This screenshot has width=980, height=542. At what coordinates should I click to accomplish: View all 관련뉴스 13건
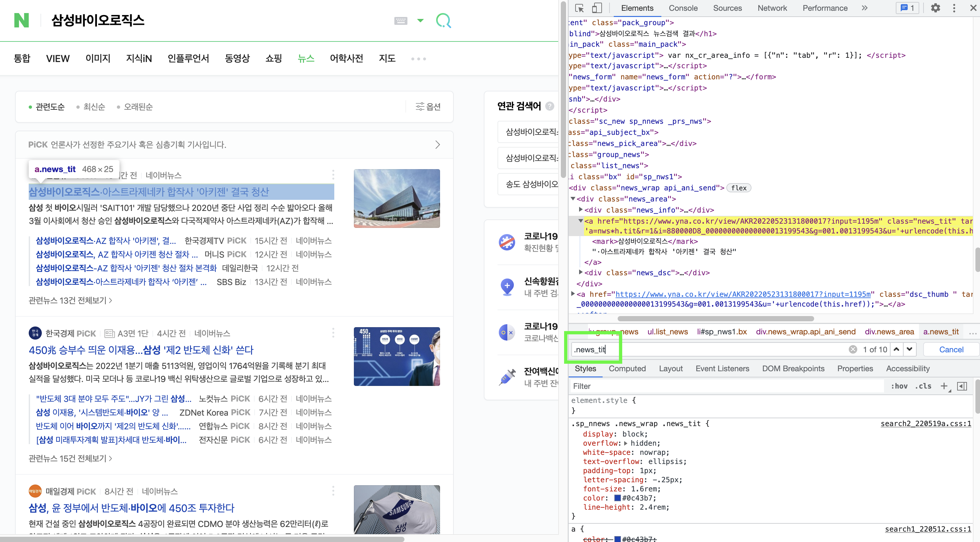pos(70,300)
